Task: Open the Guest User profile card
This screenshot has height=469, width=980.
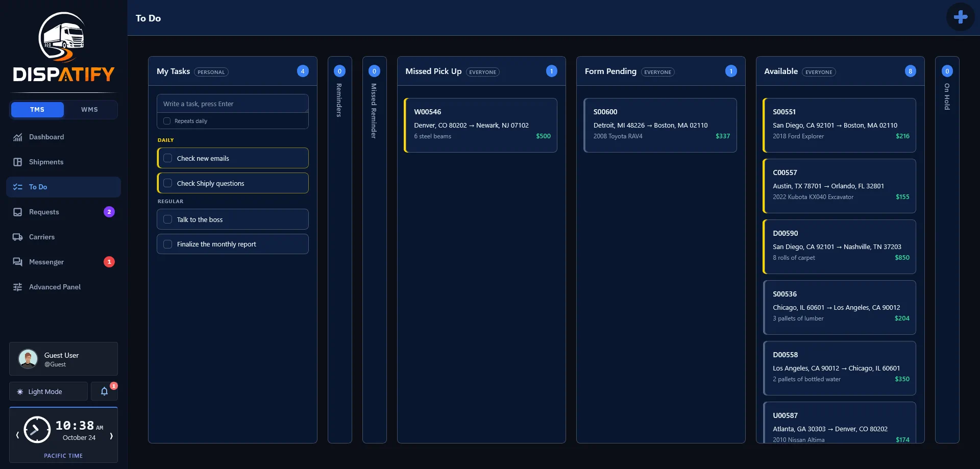Action: click(x=63, y=359)
